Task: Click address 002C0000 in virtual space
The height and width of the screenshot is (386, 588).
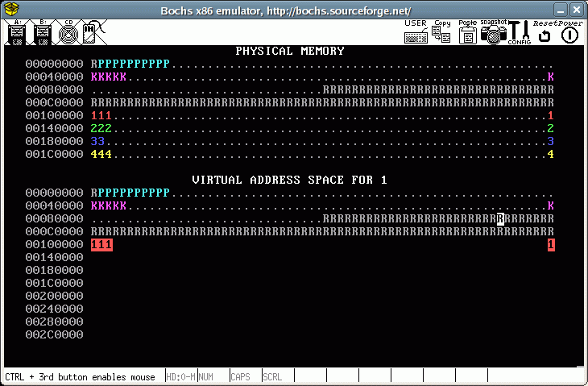Action: tap(55, 334)
